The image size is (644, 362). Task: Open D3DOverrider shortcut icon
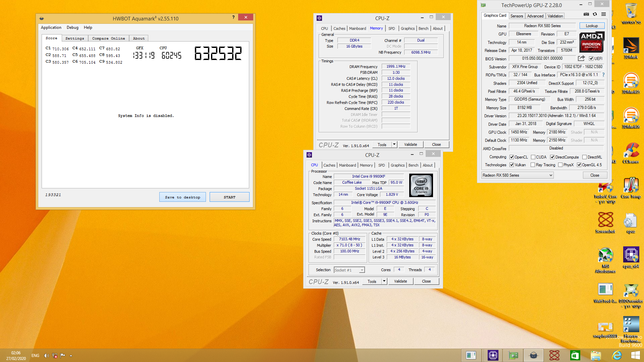pyautogui.click(x=631, y=295)
